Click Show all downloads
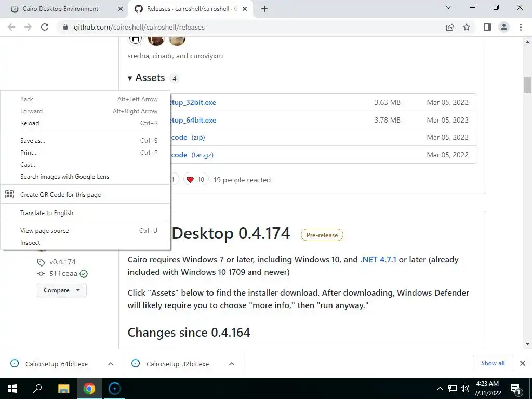 tap(493, 363)
